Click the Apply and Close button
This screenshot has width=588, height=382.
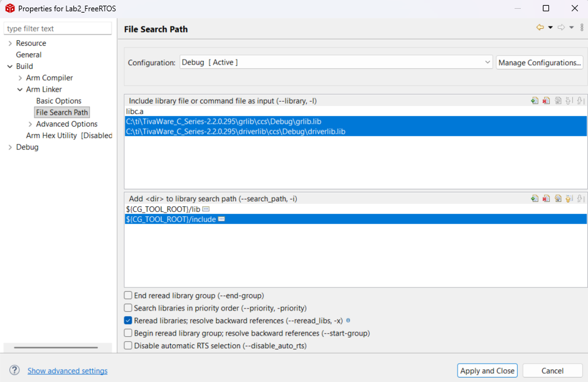(x=487, y=370)
